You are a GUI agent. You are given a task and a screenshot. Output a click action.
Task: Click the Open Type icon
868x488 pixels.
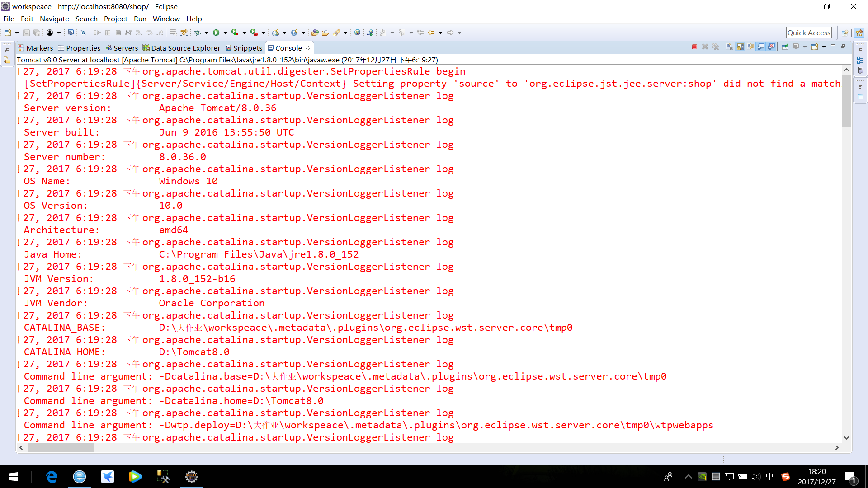[315, 33]
